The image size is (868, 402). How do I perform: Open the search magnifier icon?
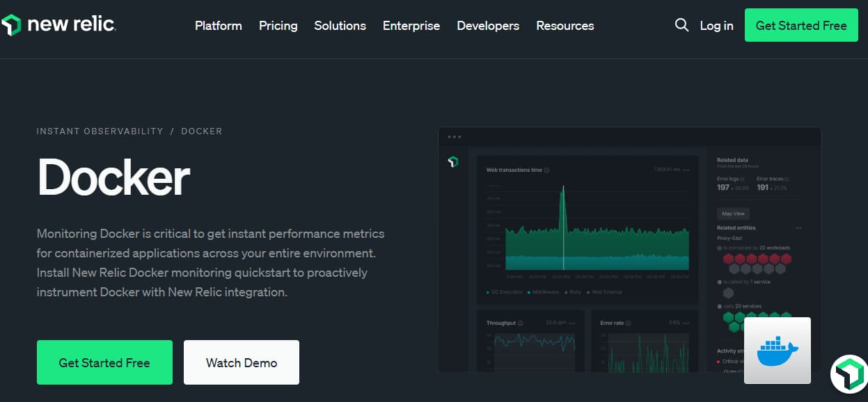point(681,25)
